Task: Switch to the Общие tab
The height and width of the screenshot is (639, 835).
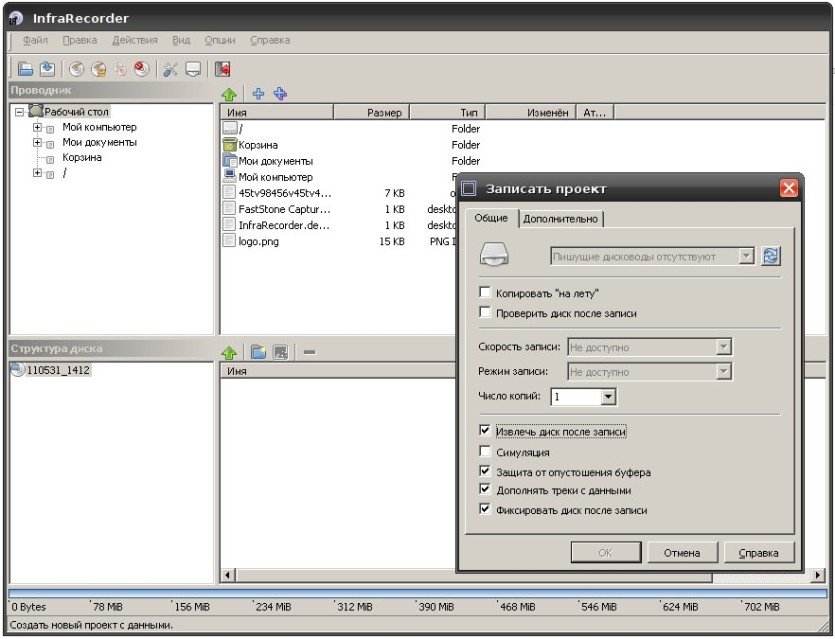Action: [491, 218]
